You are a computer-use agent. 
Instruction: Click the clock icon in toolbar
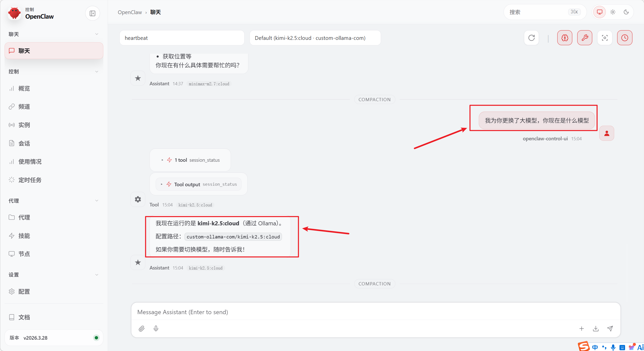(625, 38)
